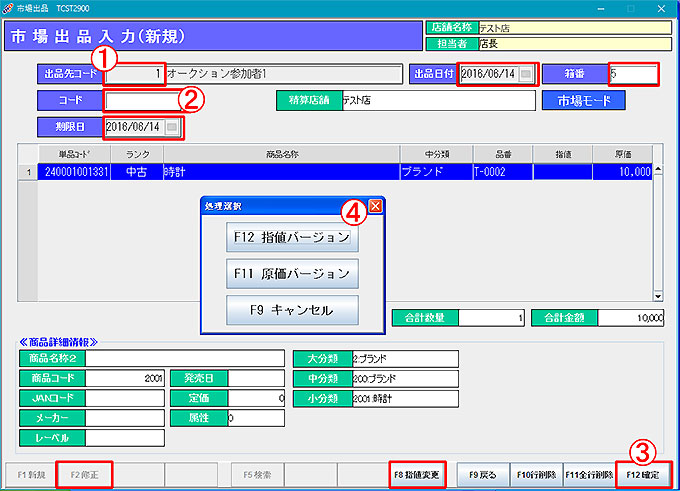The width and height of the screenshot is (680, 491).
Task: Click the 原価 column header
Action: (x=623, y=154)
